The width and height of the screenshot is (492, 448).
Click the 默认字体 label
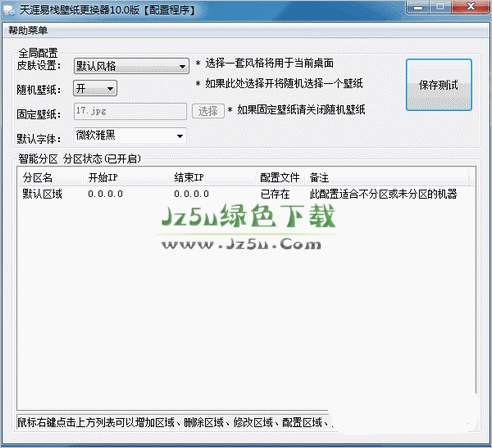[39, 139]
